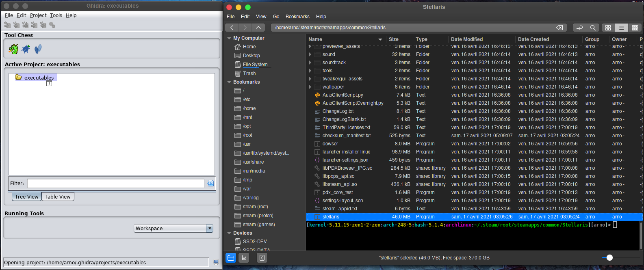Open Home in the sidebar

[249, 47]
